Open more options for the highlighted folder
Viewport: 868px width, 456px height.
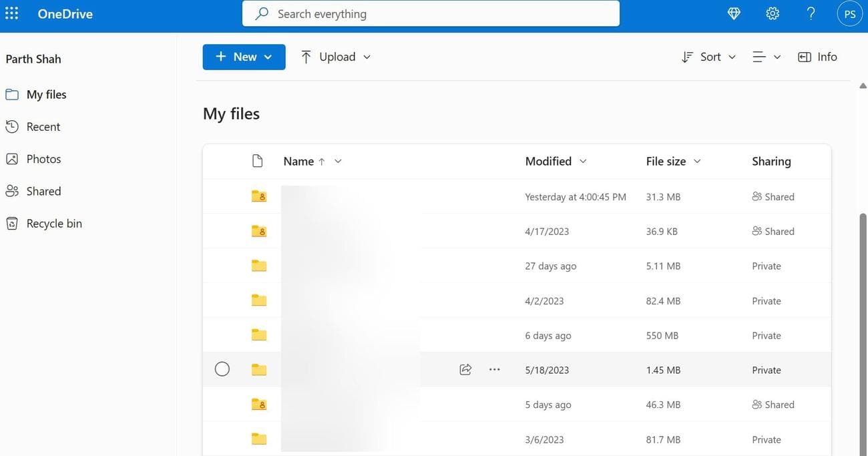click(494, 369)
